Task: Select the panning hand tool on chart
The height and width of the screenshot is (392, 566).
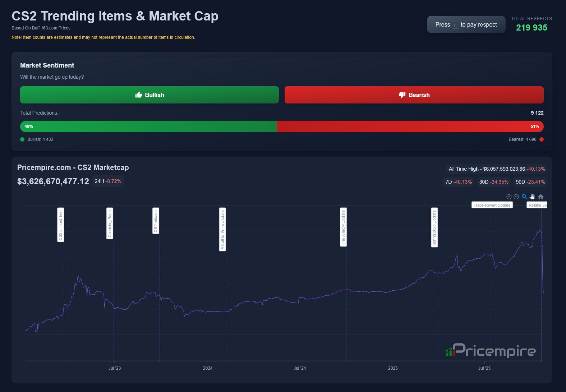Action: point(532,197)
